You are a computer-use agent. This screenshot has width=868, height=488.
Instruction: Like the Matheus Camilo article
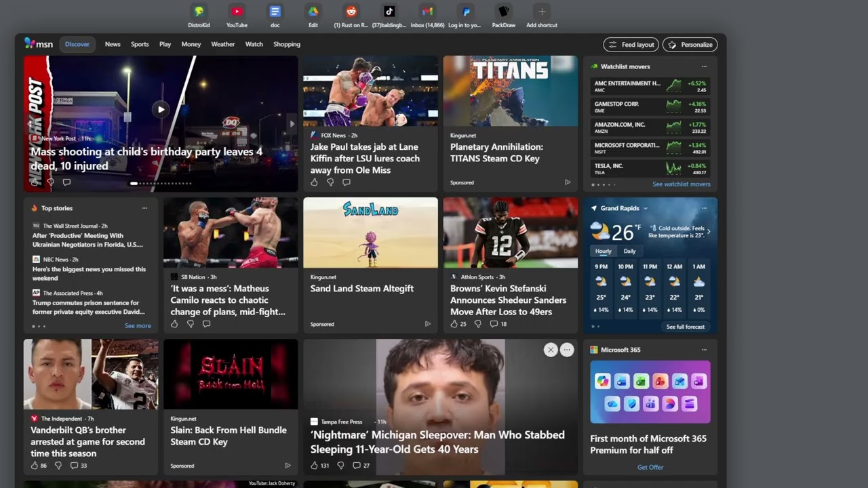click(174, 324)
